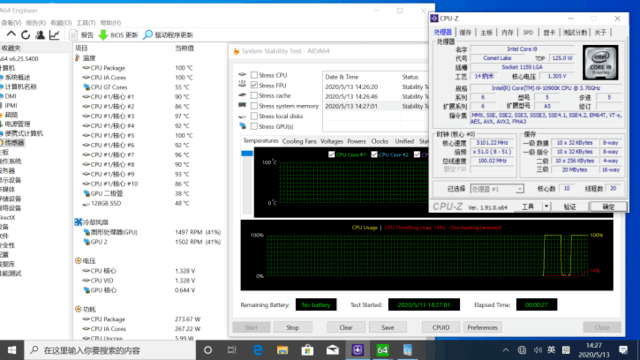Click the refresh icon in AIDA64 toolbar

click(x=25, y=35)
